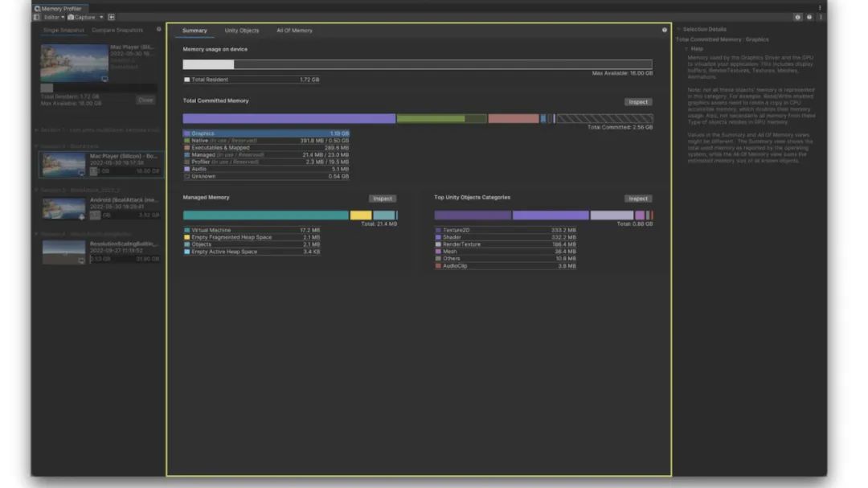Select the Android BoatAttack snapshot thumbnail
This screenshot has height=488, width=868.
63,208
